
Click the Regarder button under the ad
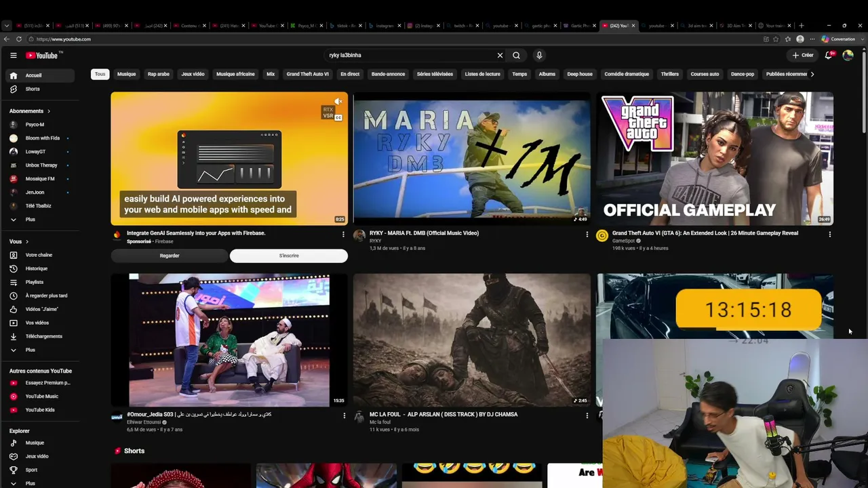tap(170, 256)
